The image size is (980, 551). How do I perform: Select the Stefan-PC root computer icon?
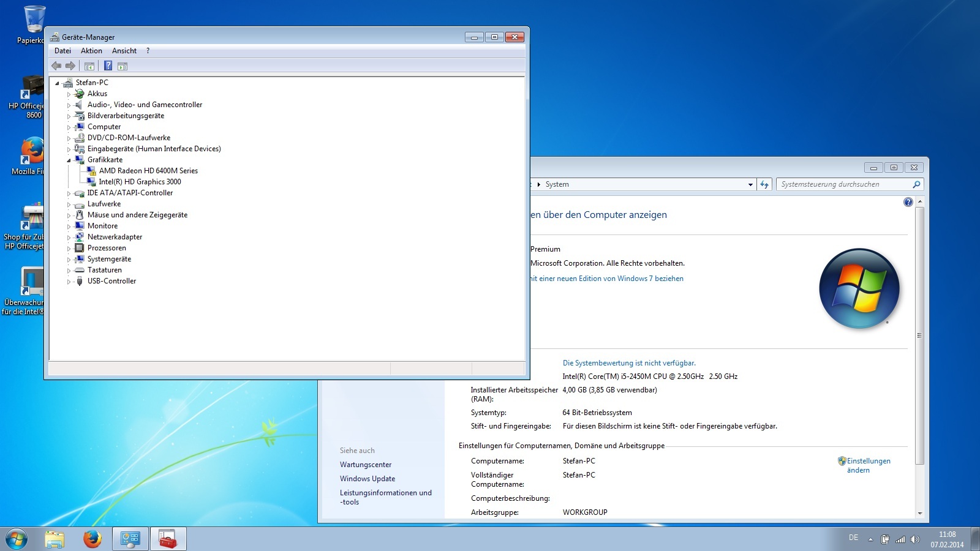coord(67,83)
